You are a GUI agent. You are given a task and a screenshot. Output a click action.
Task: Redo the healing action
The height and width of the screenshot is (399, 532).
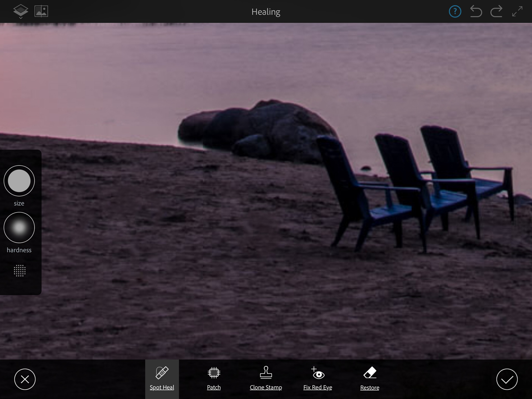click(x=496, y=12)
